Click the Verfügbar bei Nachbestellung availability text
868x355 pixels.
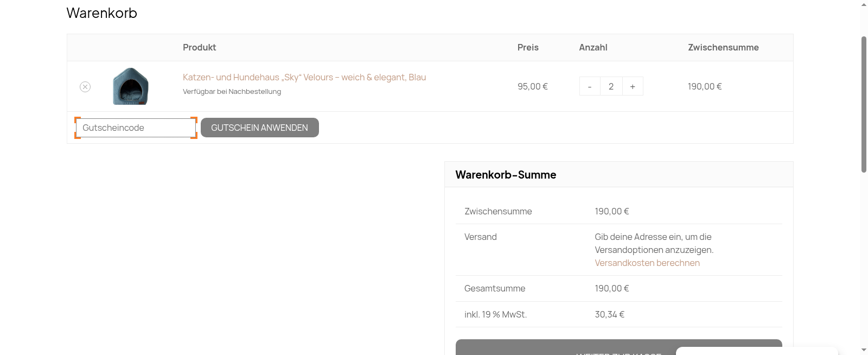(232, 92)
